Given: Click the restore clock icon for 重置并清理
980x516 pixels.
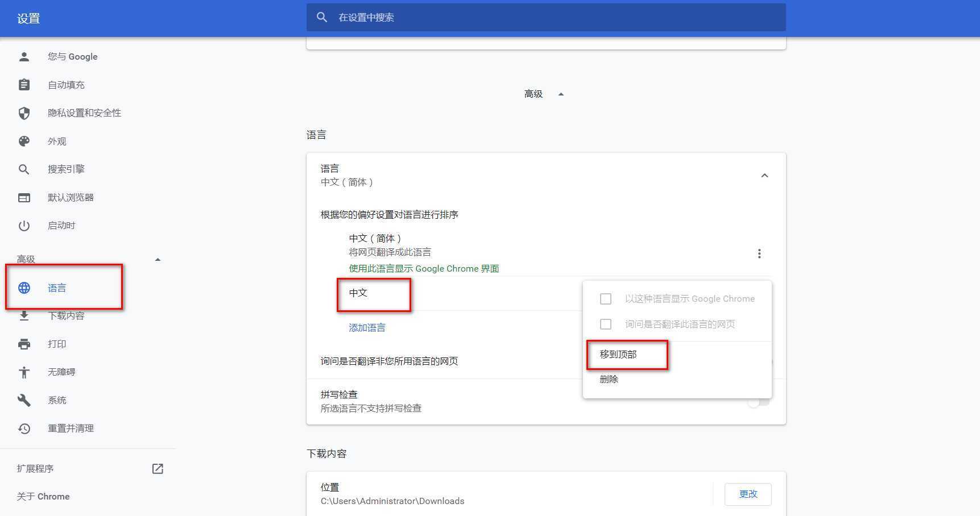Looking at the screenshot, I should click(24, 428).
